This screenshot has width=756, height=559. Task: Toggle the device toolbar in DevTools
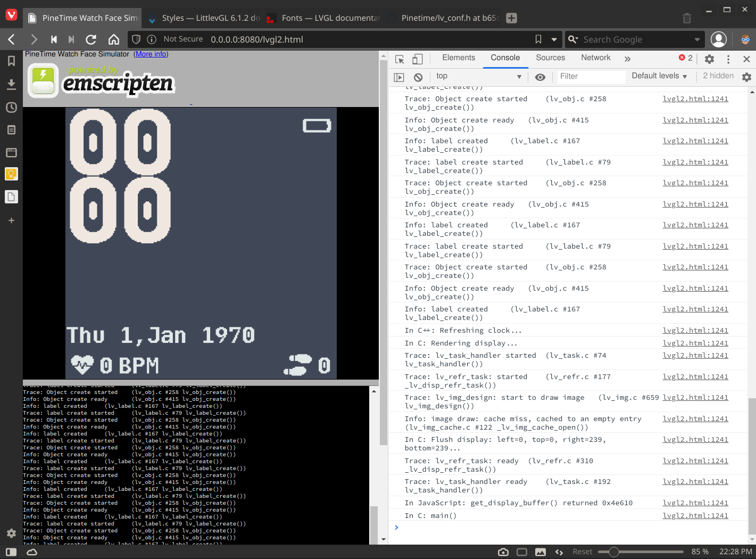(418, 59)
